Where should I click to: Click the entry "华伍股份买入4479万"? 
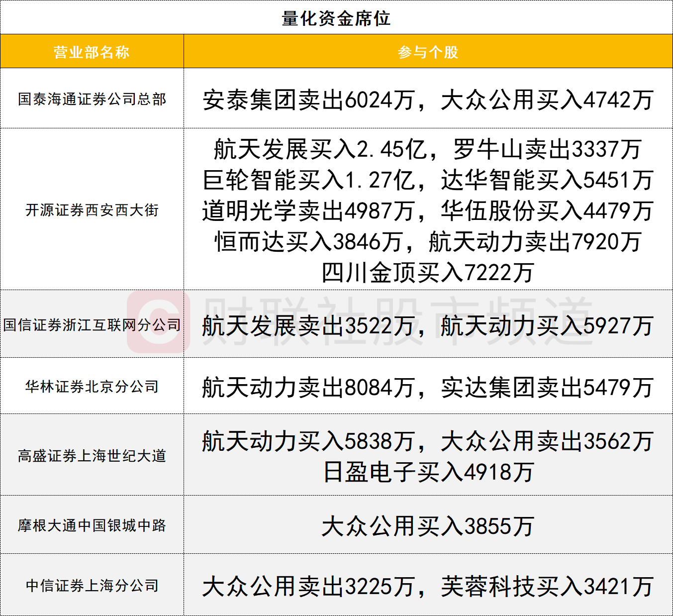pyautogui.click(x=547, y=210)
